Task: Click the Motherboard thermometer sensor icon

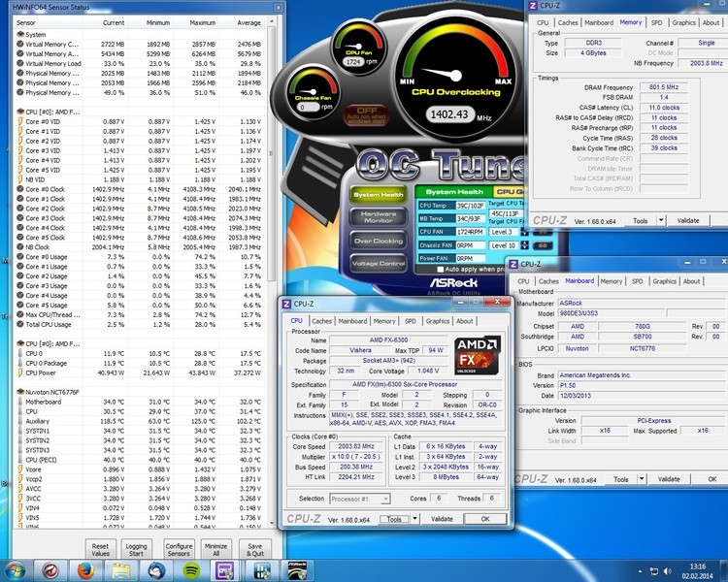Action: [20, 402]
